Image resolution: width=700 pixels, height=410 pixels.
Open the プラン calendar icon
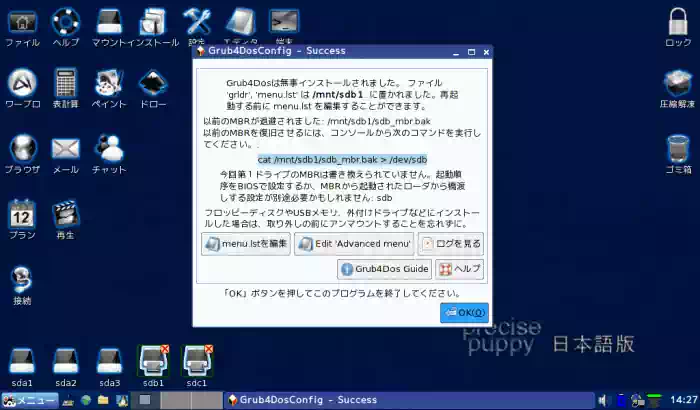[22, 214]
